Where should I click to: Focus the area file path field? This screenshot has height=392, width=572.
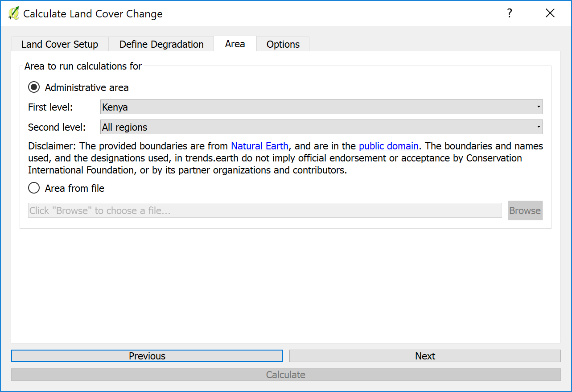(265, 210)
